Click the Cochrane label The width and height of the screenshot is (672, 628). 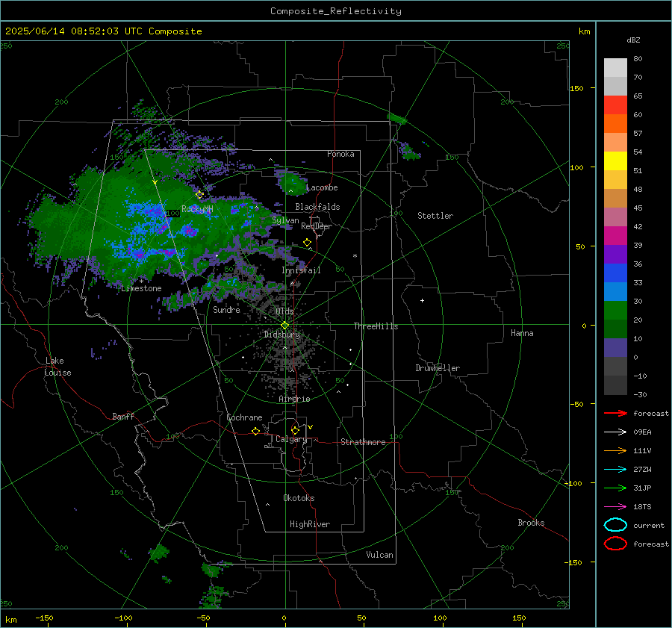pos(244,417)
